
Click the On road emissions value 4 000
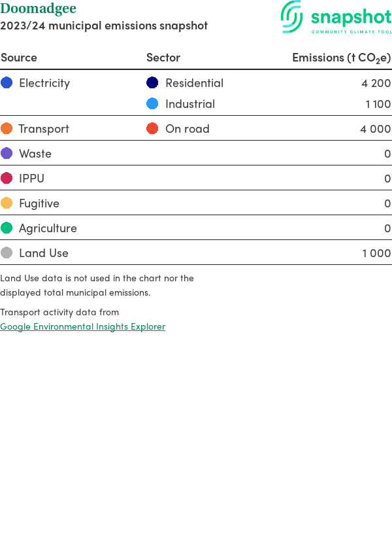click(375, 129)
